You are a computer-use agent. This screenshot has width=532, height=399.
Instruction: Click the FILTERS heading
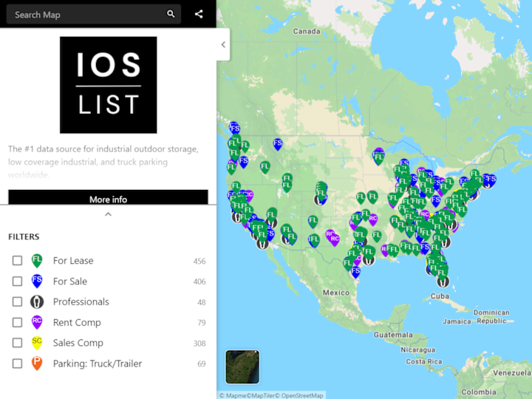24,236
